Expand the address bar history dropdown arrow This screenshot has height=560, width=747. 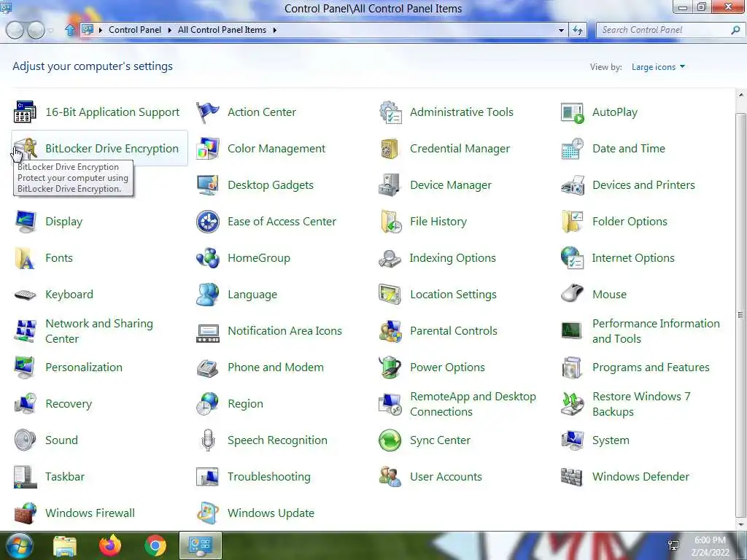pyautogui.click(x=561, y=30)
